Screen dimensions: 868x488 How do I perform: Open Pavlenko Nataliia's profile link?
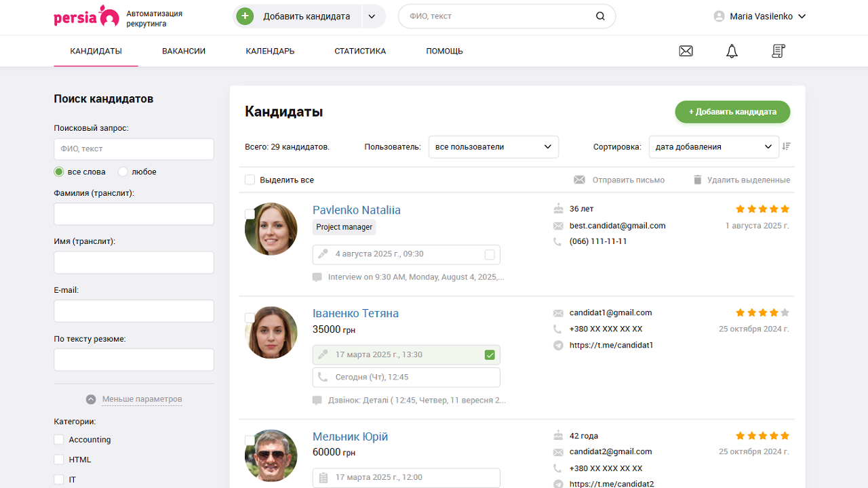point(356,209)
